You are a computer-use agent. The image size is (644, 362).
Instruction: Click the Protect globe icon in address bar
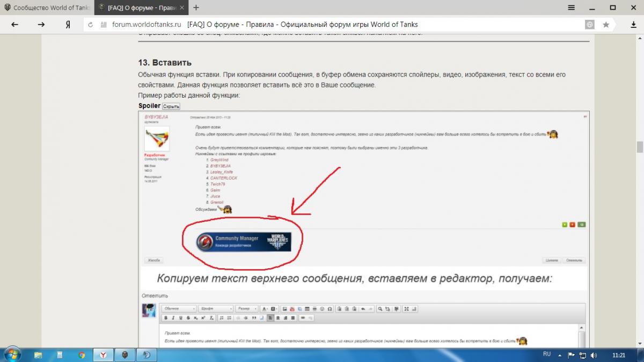tap(590, 25)
